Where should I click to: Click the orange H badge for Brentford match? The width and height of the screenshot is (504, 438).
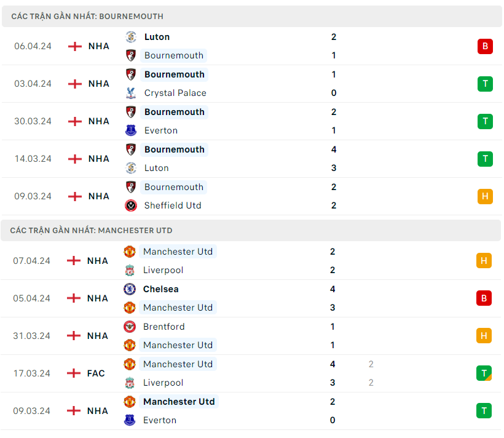click(x=484, y=336)
